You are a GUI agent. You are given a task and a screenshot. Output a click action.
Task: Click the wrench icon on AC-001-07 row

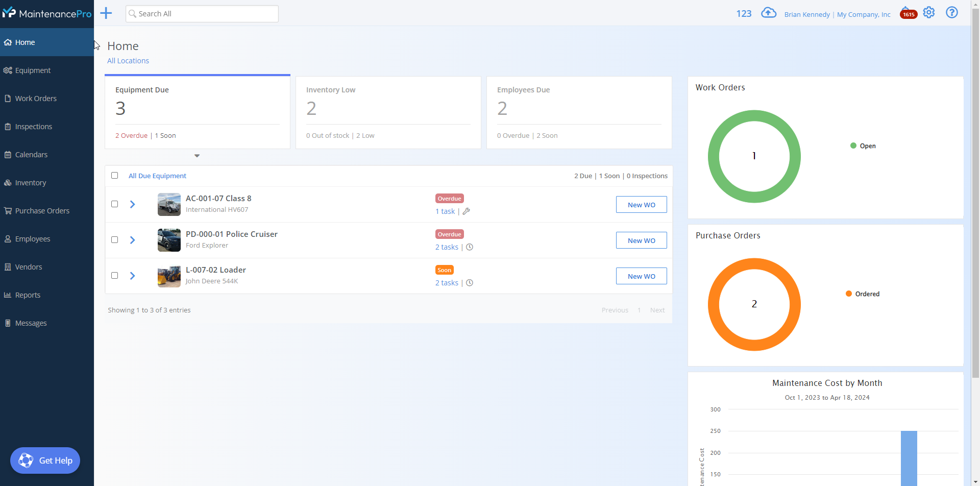click(x=467, y=211)
